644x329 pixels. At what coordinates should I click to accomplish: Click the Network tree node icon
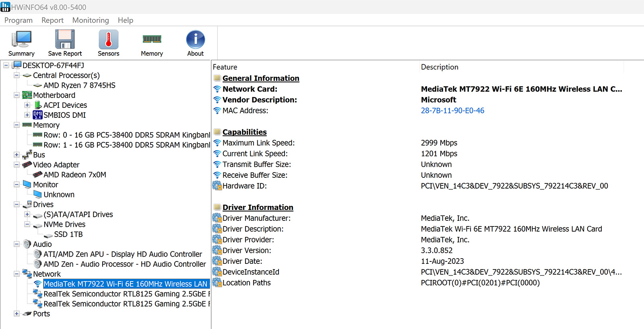tap(27, 274)
